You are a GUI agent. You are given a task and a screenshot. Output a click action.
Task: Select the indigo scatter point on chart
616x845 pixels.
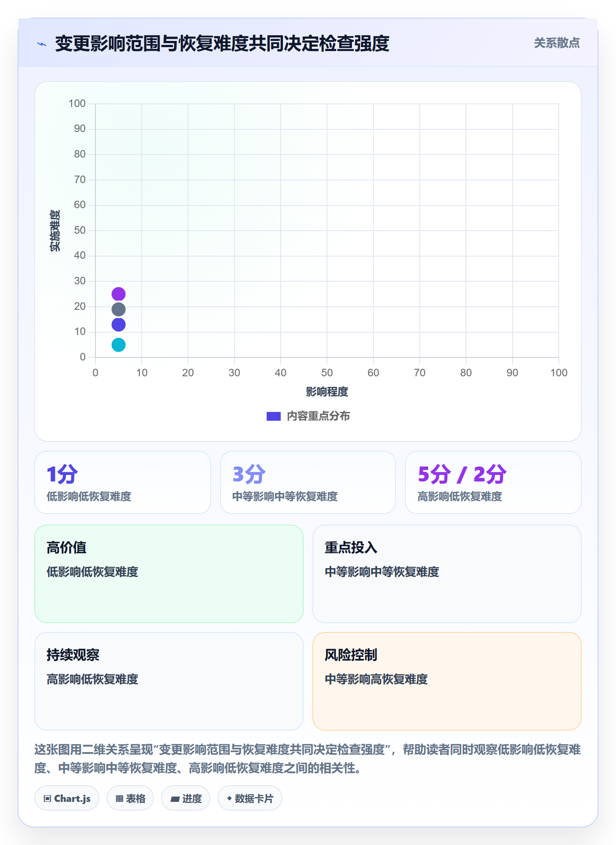[118, 325]
